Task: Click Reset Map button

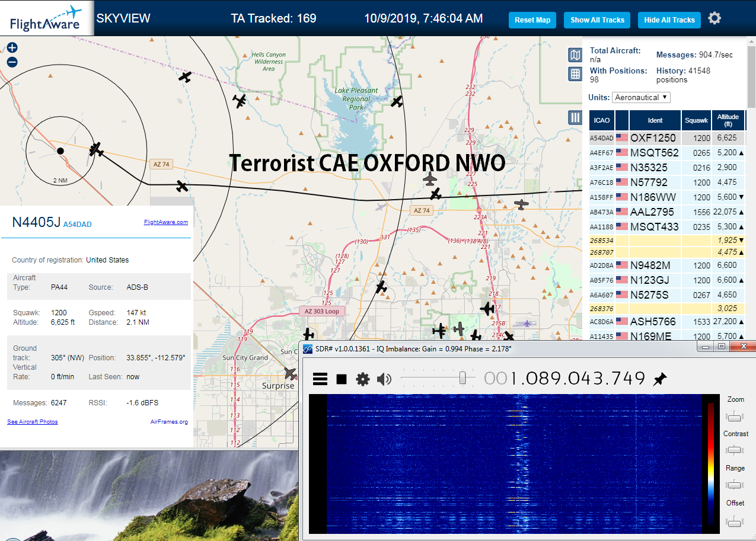Action: click(x=532, y=20)
